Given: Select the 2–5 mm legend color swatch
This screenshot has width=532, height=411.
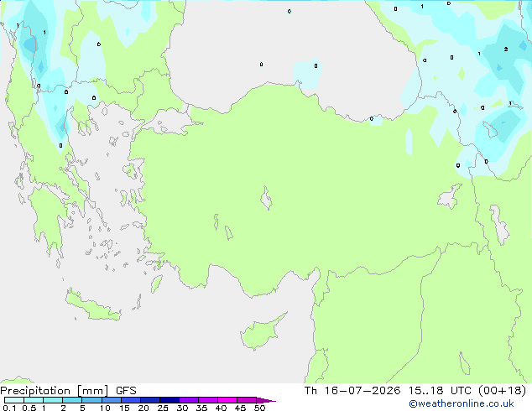Looking at the screenshot, I should point(72,400).
